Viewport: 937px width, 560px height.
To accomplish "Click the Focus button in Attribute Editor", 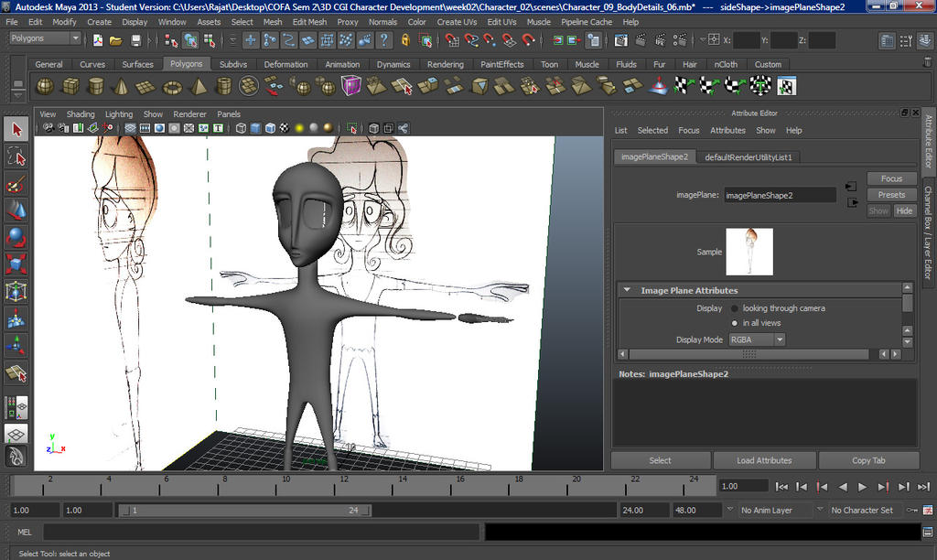I will tap(890, 178).
